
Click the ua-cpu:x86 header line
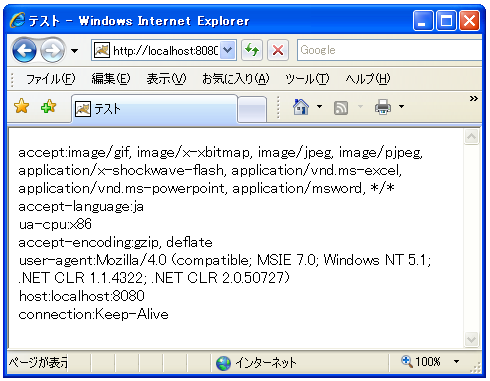coord(55,224)
